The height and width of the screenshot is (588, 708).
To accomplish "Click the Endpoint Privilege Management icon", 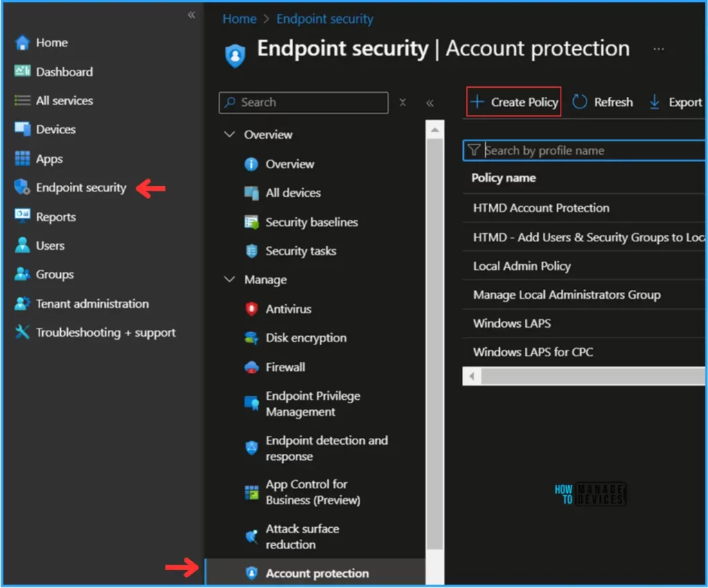I will coord(251,403).
